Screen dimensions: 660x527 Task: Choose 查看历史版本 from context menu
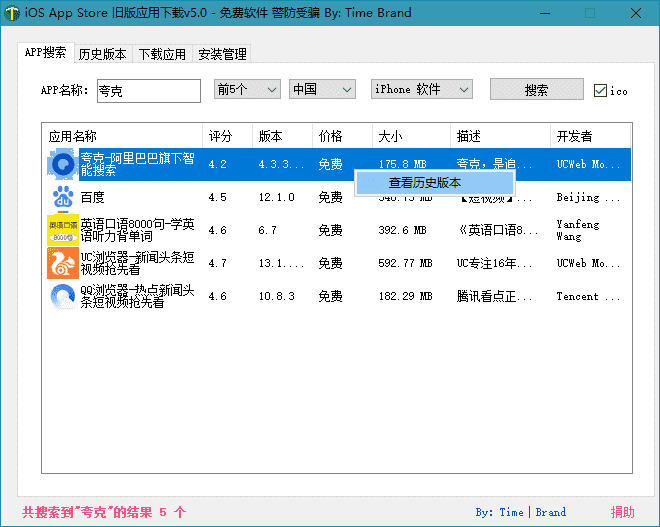(x=434, y=183)
